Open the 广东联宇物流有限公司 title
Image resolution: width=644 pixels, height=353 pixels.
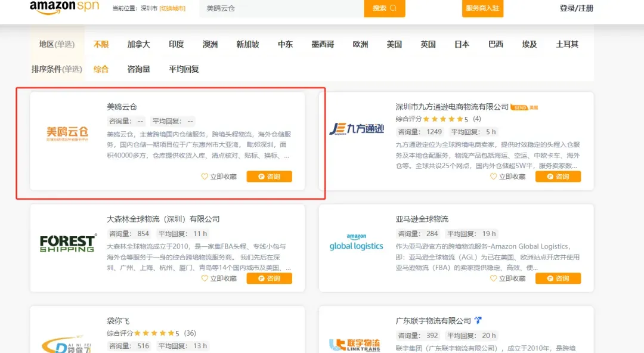[433, 321]
